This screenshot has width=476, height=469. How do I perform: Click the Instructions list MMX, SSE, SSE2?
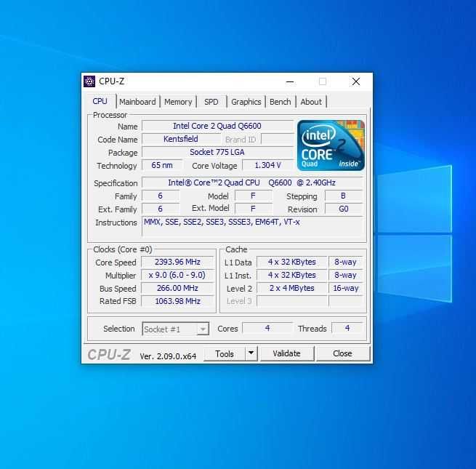click(x=252, y=226)
